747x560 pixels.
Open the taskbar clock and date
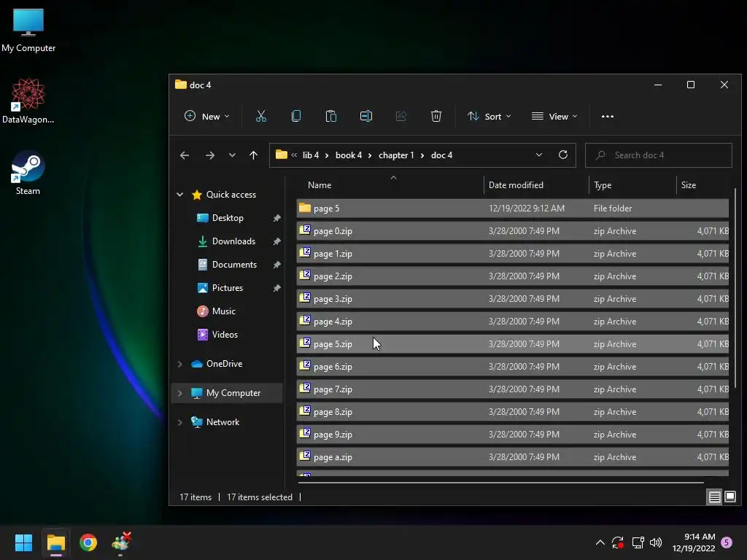(694, 542)
